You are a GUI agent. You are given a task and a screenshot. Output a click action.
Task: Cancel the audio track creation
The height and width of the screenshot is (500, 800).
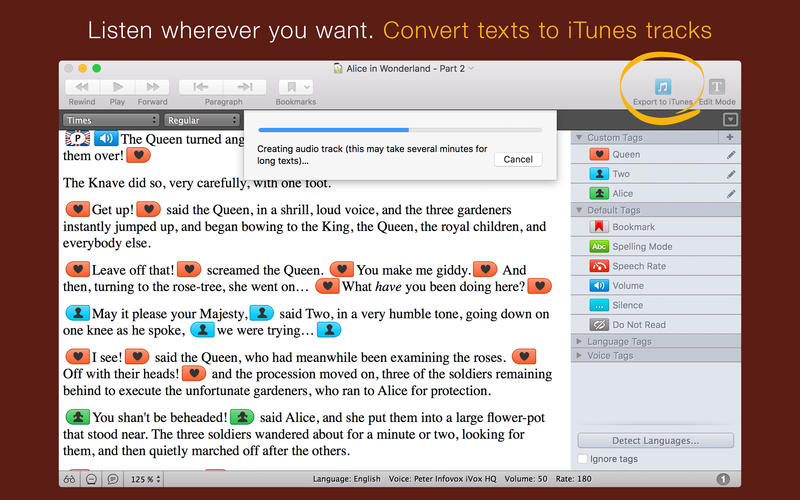pos(518,159)
